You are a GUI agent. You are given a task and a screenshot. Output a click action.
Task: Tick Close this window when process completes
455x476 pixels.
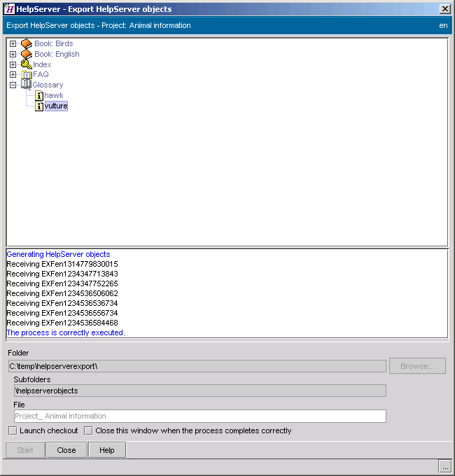click(x=88, y=430)
